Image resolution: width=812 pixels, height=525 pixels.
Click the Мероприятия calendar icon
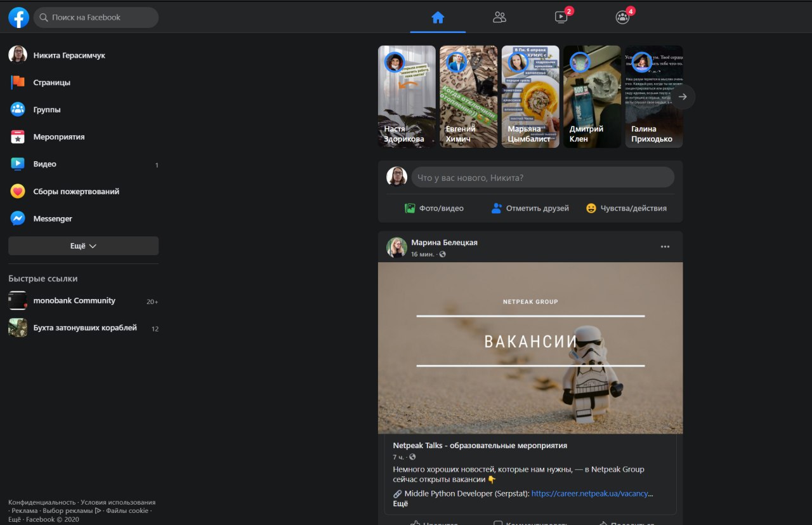(18, 136)
